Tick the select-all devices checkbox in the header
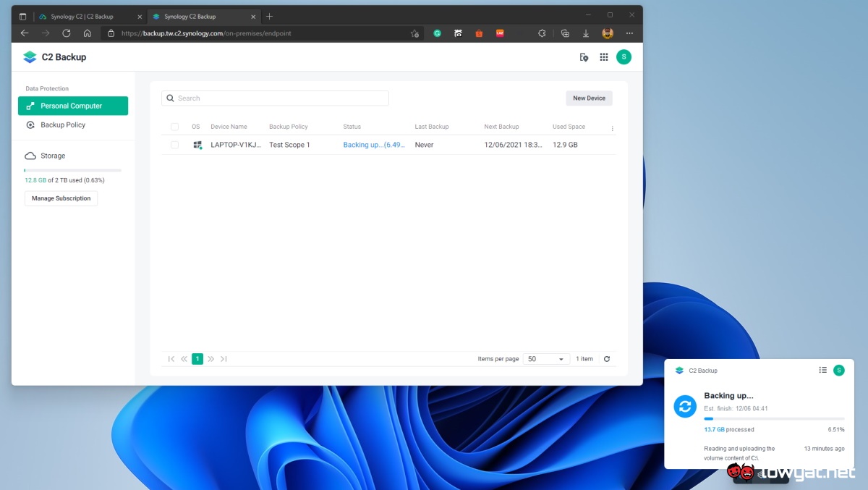Viewport: 868px width, 490px height. [x=174, y=127]
